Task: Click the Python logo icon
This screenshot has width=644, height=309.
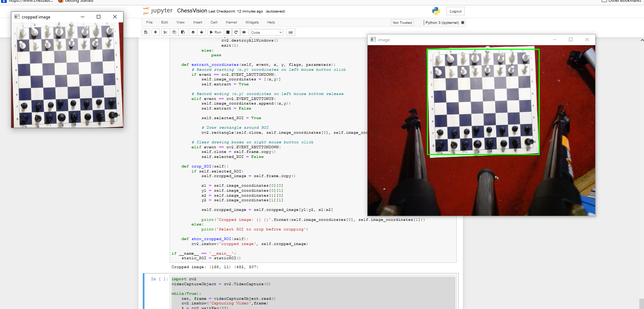Action: click(x=436, y=11)
